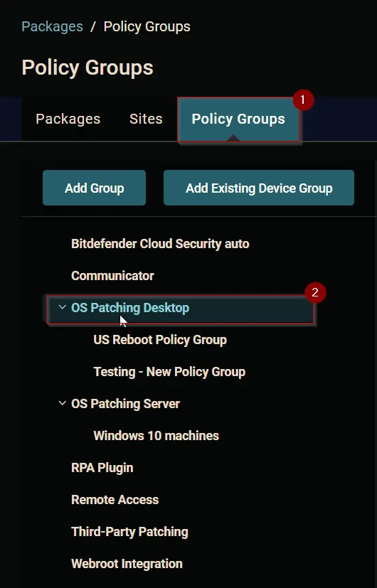Select the Remote Access group
This screenshot has width=377, height=588.
click(115, 500)
